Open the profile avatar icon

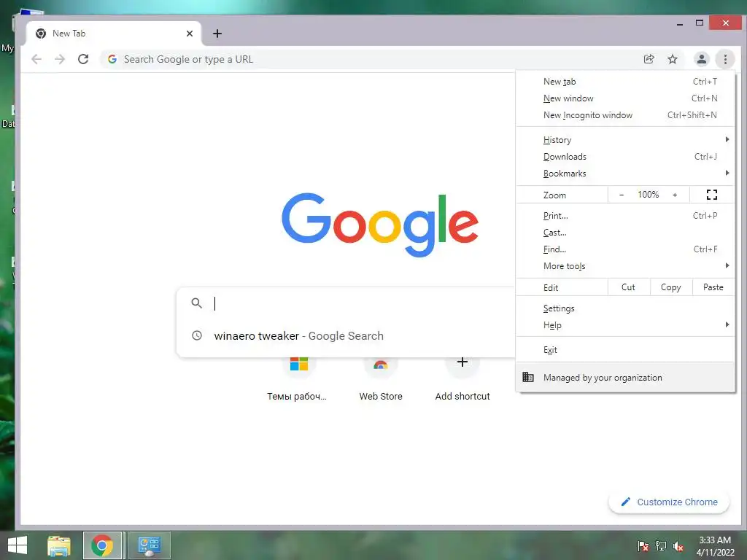(x=701, y=59)
